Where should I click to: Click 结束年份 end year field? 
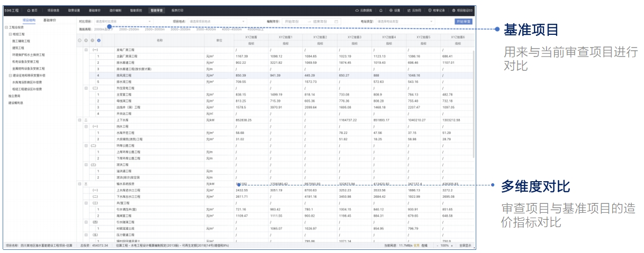320,21
